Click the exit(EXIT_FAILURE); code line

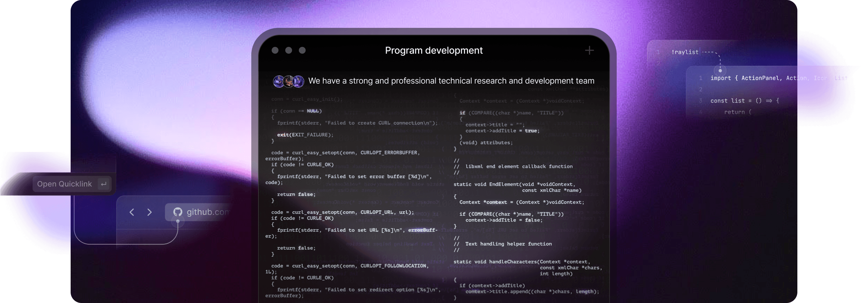tap(305, 135)
